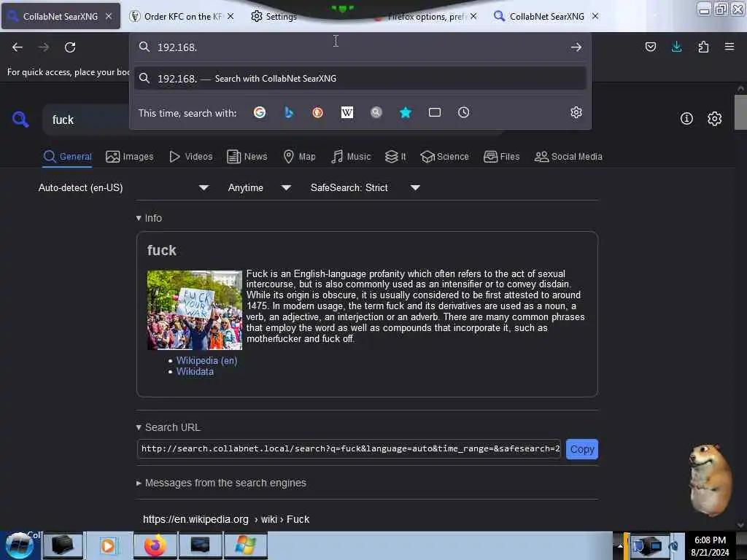Select the Science search category
Screen dimensions: 747x560
(444, 157)
